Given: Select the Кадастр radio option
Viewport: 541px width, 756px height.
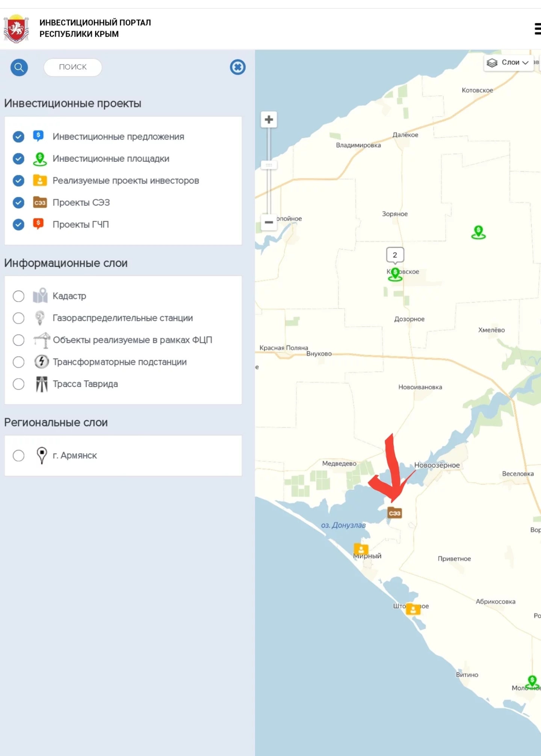Looking at the screenshot, I should point(18,296).
